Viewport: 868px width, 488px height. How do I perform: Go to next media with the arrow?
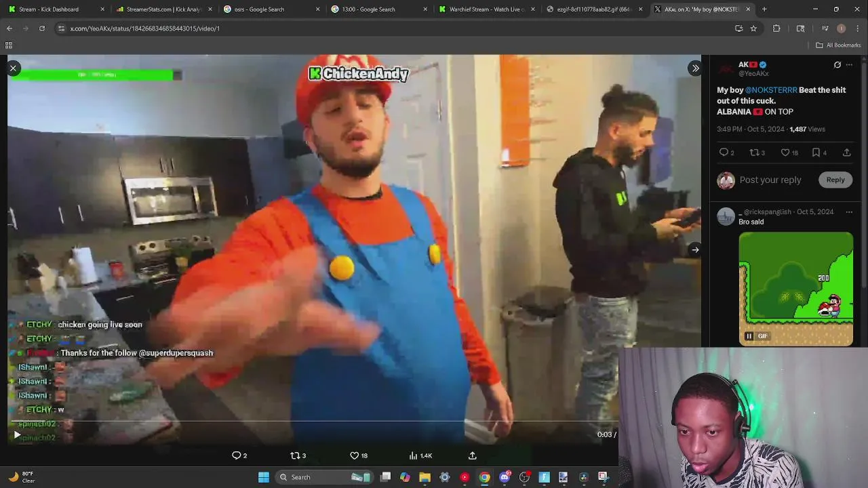click(x=695, y=249)
